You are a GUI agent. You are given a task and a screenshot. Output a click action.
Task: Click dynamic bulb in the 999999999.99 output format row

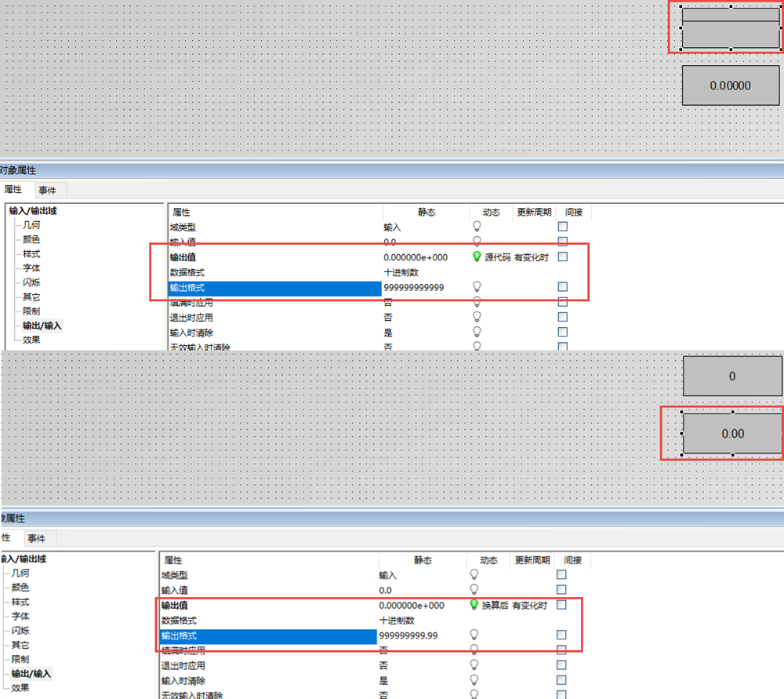point(474,634)
